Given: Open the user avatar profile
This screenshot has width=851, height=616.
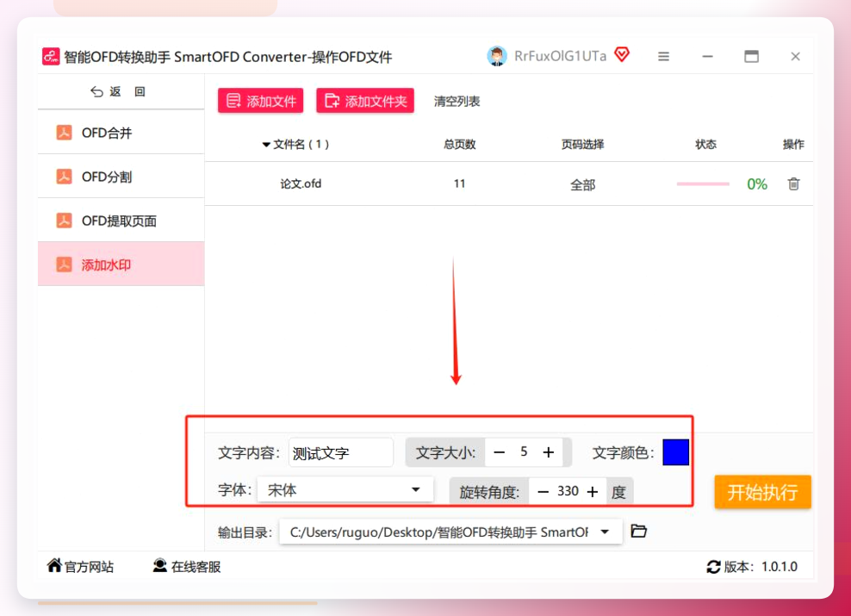Looking at the screenshot, I should (x=497, y=56).
